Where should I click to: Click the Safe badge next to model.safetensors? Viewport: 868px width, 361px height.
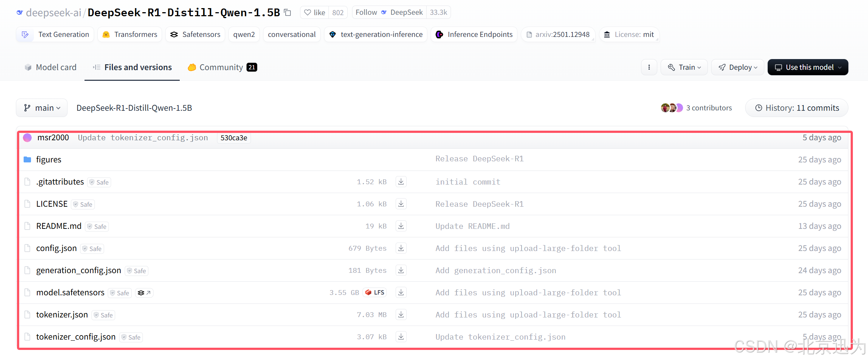click(120, 293)
